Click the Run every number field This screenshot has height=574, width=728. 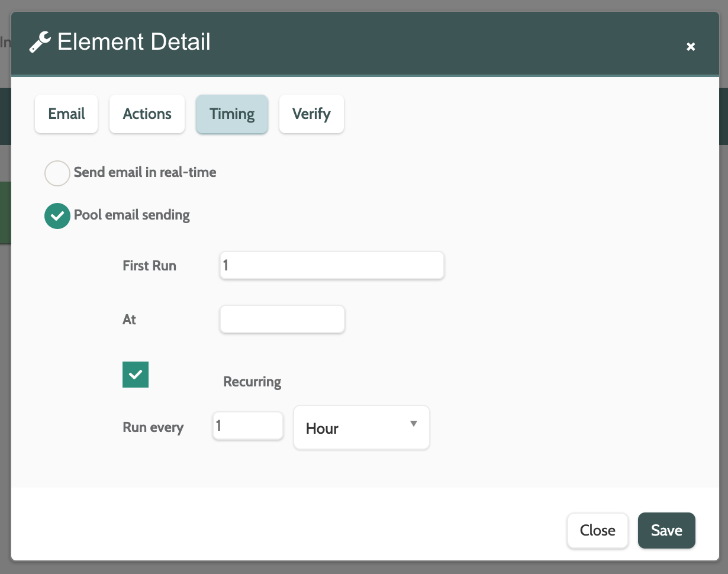tap(247, 426)
